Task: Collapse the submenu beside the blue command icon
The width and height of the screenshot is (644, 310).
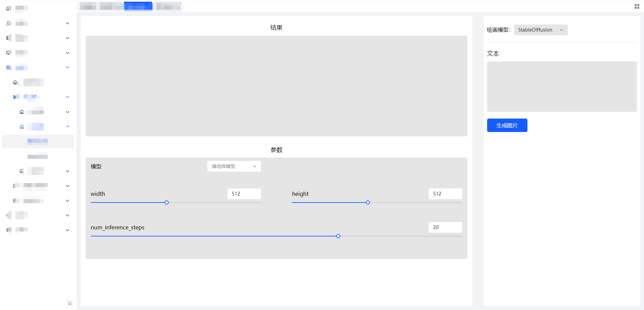Action: click(68, 97)
